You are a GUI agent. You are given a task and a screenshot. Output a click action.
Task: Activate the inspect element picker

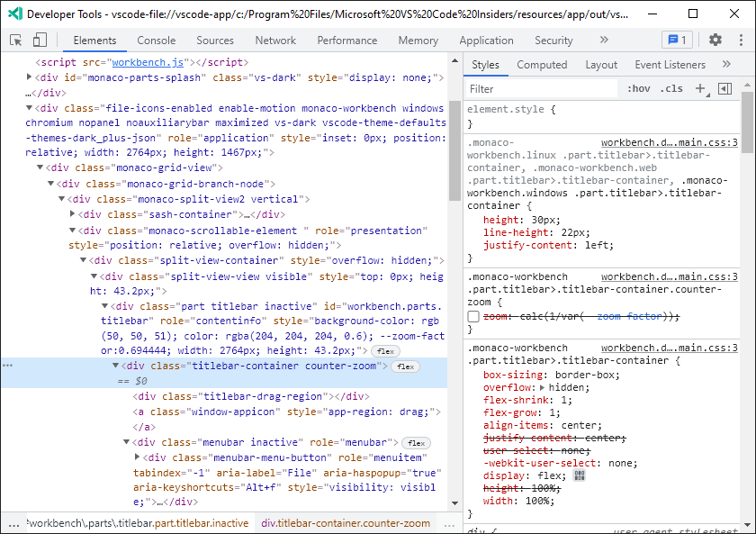[14, 40]
